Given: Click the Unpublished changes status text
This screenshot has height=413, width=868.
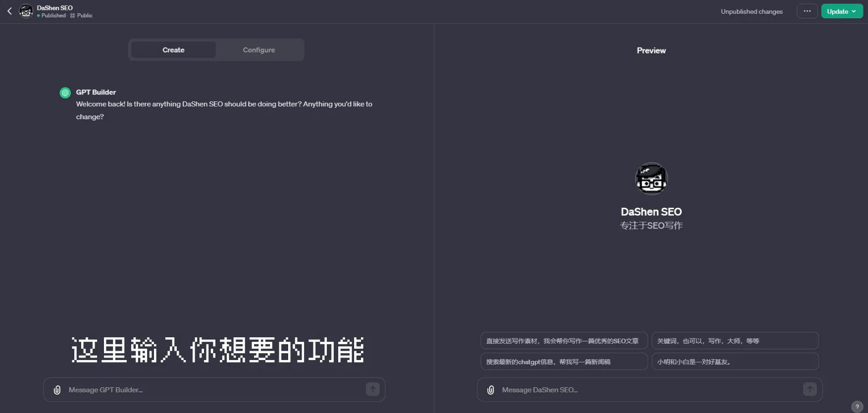Looking at the screenshot, I should (x=752, y=11).
